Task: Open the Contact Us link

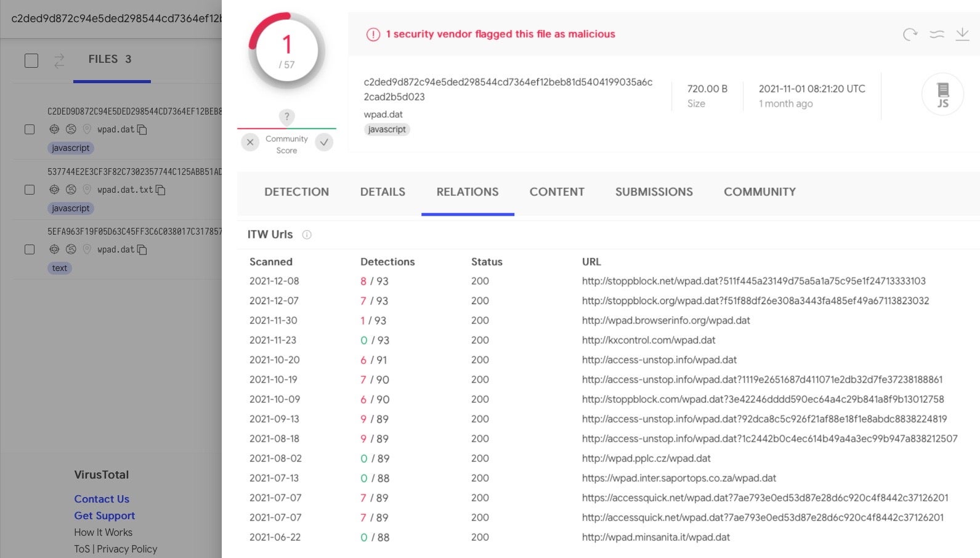Action: tap(102, 499)
